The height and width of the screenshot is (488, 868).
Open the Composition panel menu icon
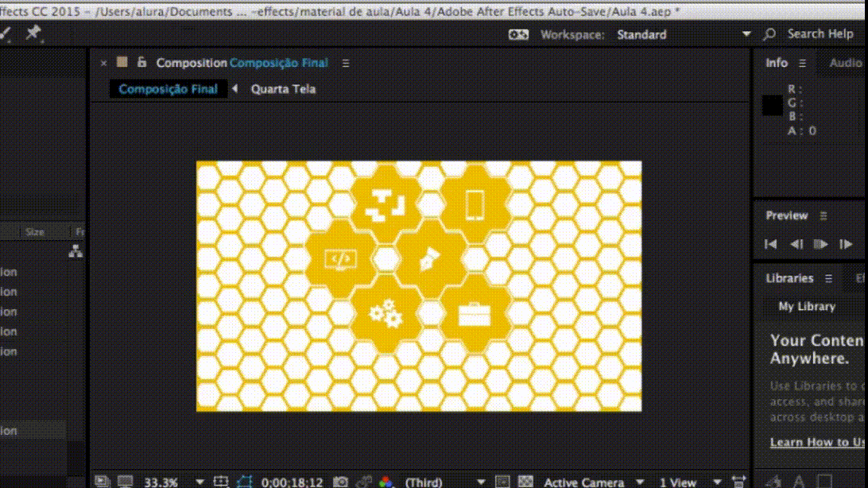tap(345, 63)
